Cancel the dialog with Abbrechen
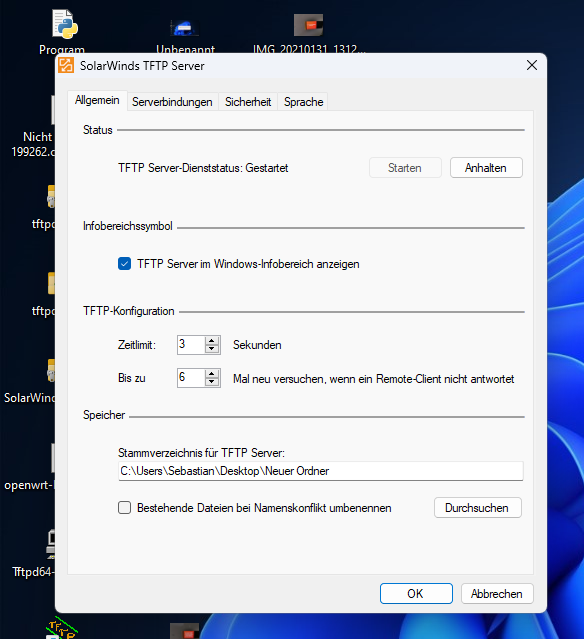The image size is (584, 639). pos(497,594)
